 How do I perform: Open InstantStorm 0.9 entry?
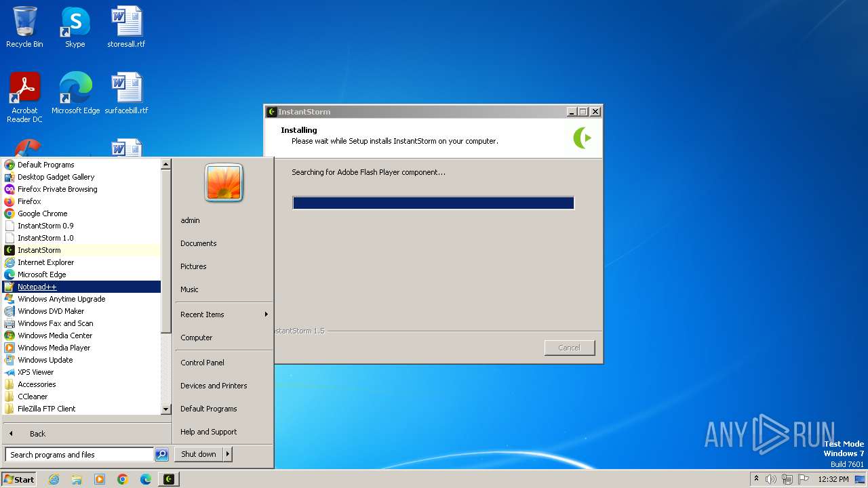coord(81,226)
